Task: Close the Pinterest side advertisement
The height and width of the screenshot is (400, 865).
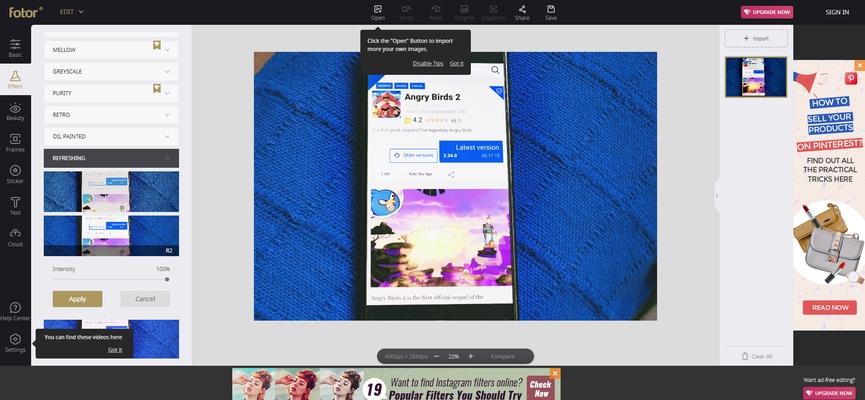Action: tap(859, 65)
